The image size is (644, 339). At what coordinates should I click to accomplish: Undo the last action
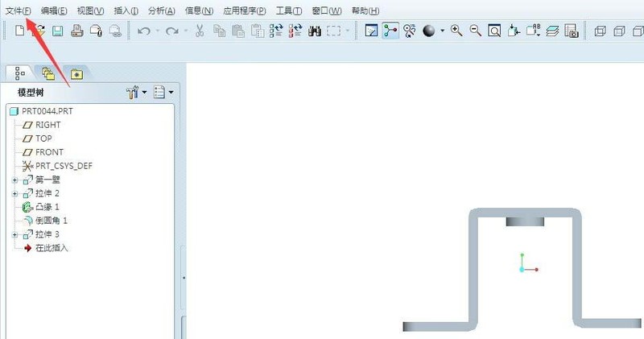click(x=144, y=31)
